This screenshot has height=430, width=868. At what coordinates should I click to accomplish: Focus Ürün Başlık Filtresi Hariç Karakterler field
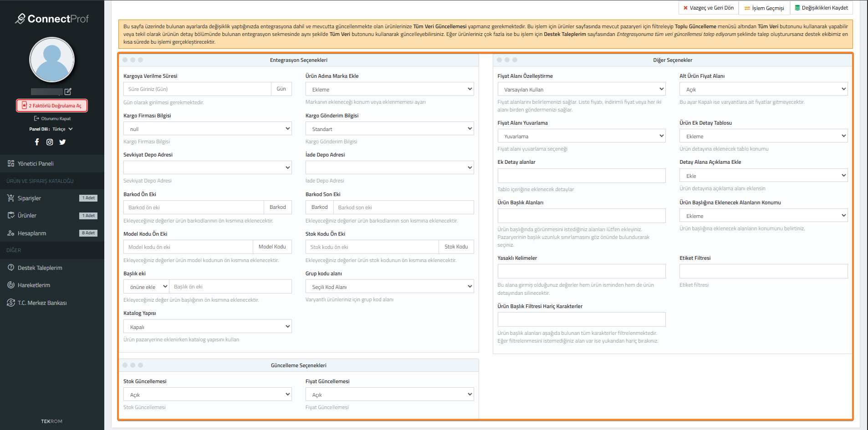pos(582,319)
